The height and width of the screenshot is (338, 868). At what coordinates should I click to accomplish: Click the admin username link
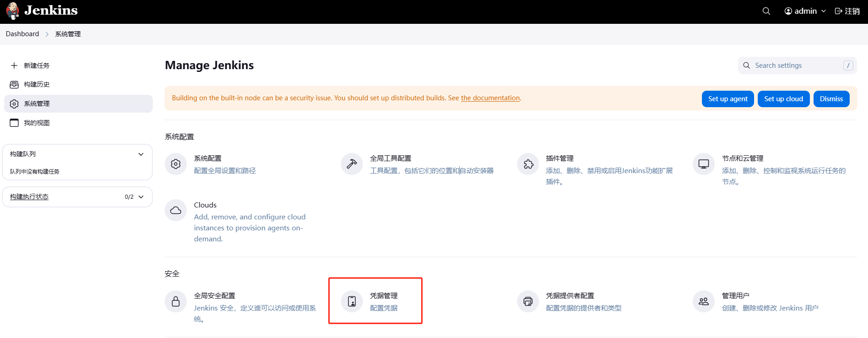[806, 11]
